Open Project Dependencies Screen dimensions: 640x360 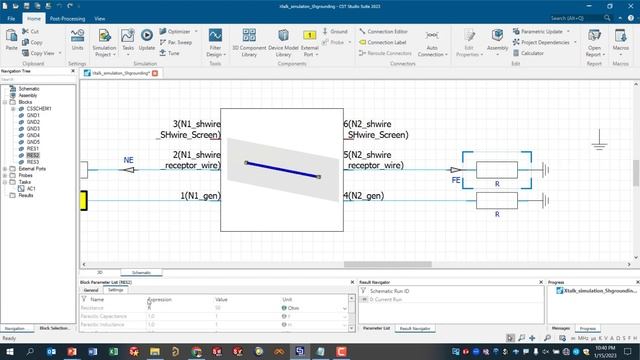(541, 42)
